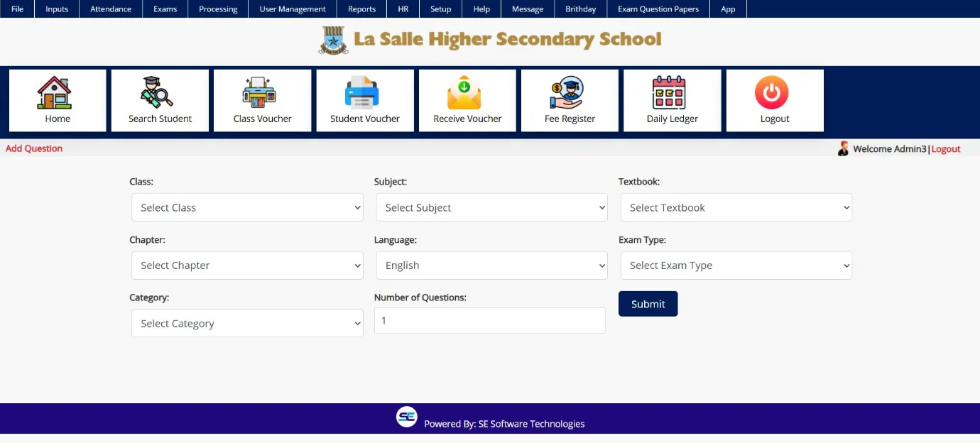
Task: Expand the Select Class dropdown
Action: [247, 207]
